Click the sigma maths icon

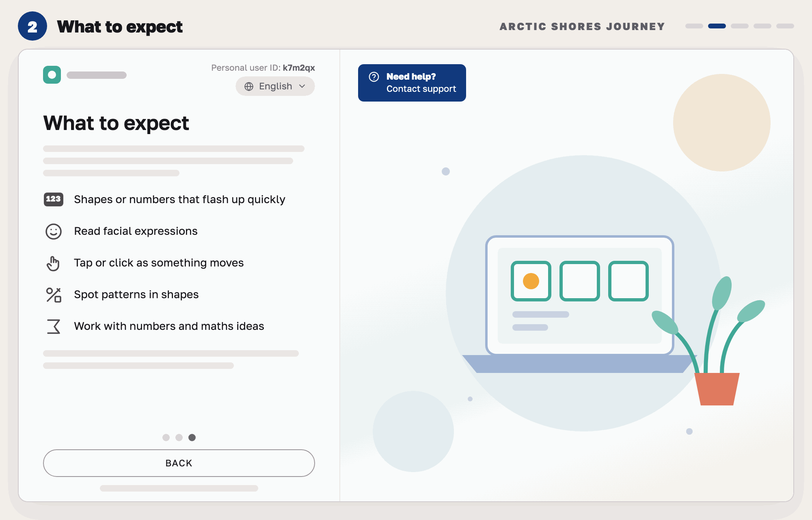coord(54,326)
